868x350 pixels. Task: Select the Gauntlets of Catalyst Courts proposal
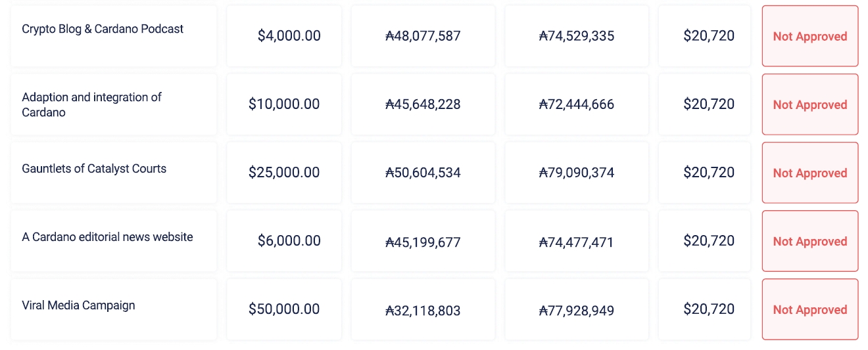tap(94, 169)
